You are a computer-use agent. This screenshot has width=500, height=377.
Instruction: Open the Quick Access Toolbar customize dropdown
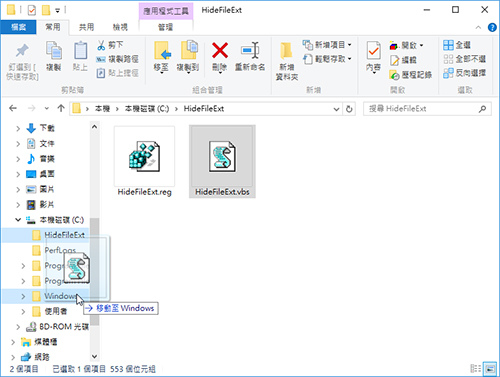tap(57, 11)
